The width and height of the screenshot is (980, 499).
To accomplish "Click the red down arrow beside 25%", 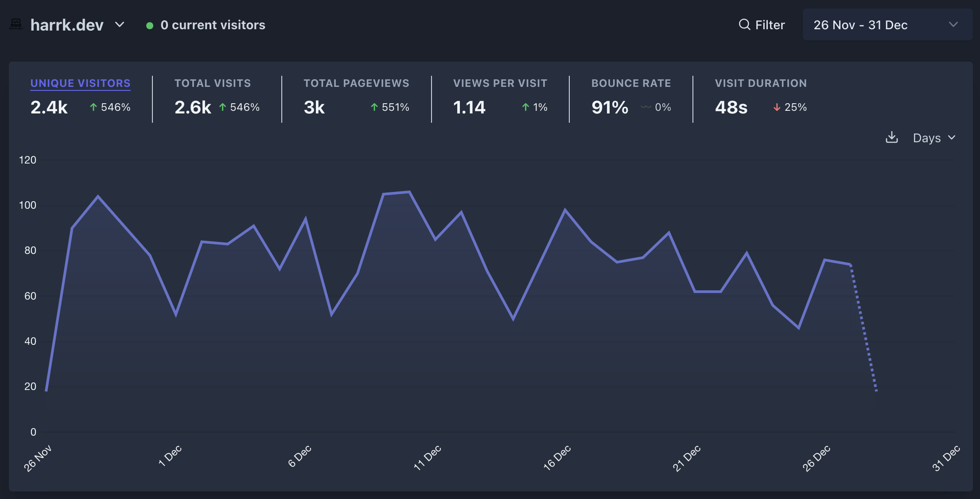I will (777, 107).
